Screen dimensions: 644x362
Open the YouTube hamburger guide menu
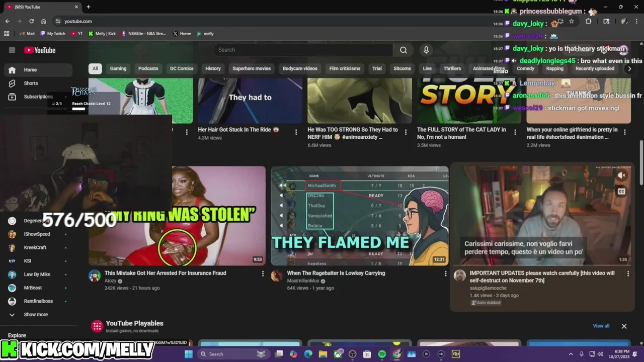tap(12, 50)
